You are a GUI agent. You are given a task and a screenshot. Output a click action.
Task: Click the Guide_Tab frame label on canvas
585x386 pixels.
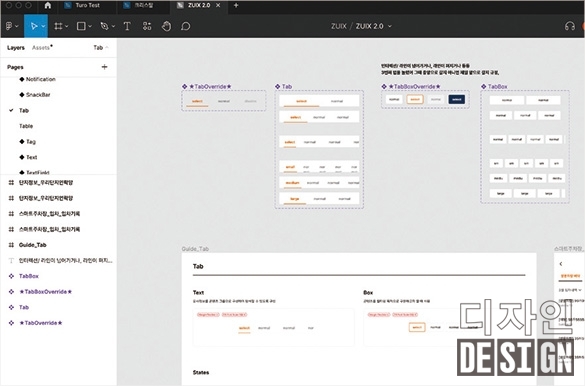click(x=195, y=249)
